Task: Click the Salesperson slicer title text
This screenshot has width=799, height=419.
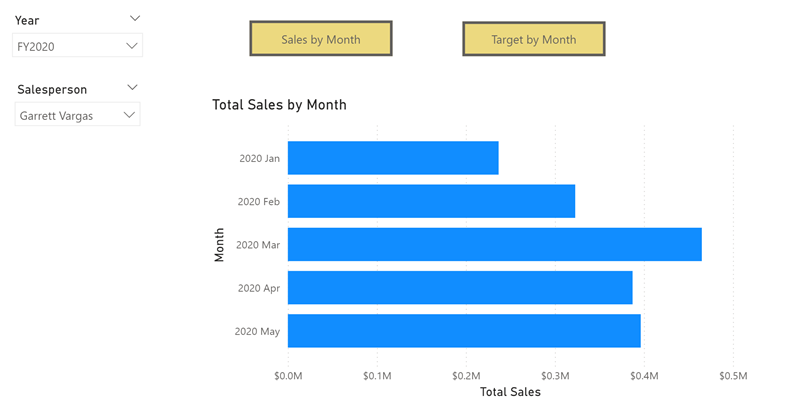Action: 52,90
